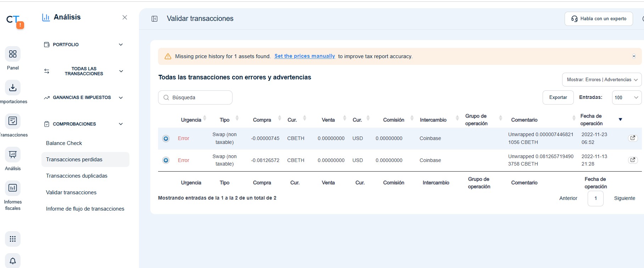Viewport: 644px width, 268px height.
Task: Expand the PORTFOLIO section
Action: (84, 45)
